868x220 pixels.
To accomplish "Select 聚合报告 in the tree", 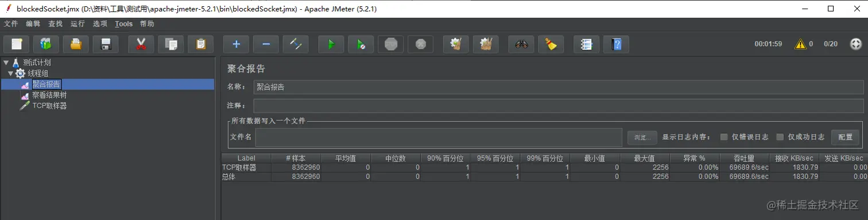I will click(x=46, y=84).
